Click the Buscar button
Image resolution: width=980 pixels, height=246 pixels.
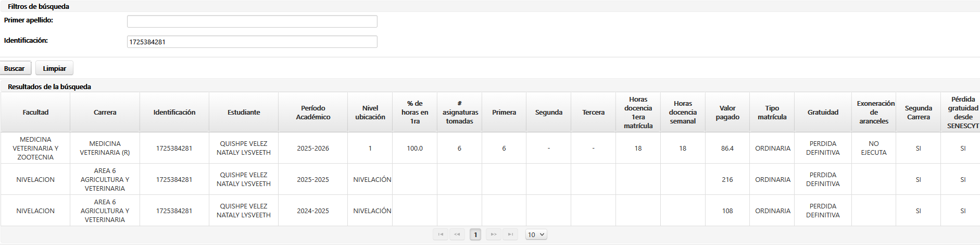click(x=15, y=68)
